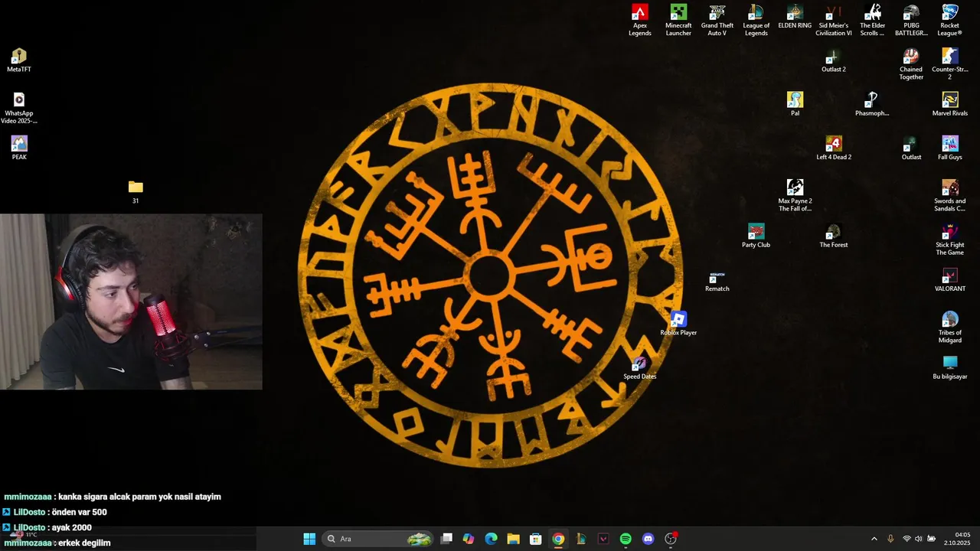Click chat message "erkek degillim"
This screenshot has height=551, width=980.
point(84,543)
